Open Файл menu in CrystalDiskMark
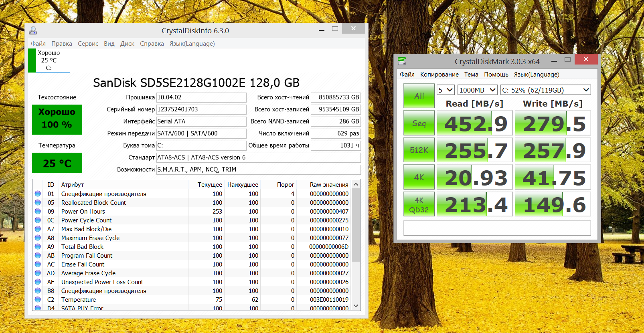Viewport: 644px width, 333px height. click(407, 75)
